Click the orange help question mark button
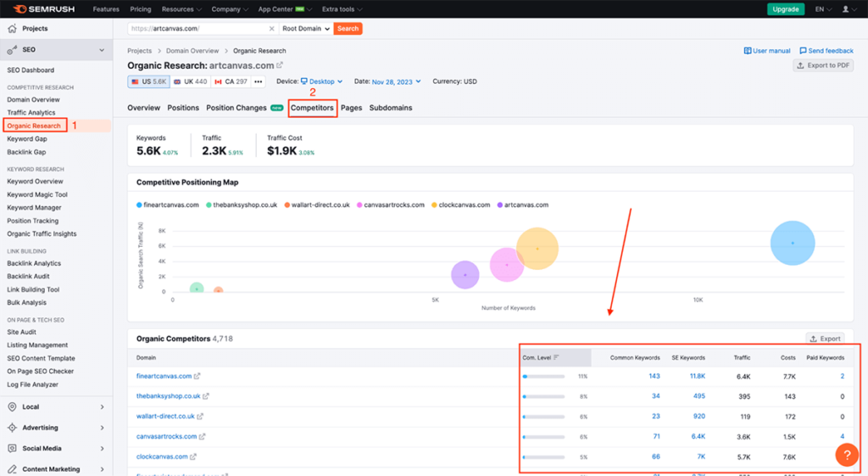The width and height of the screenshot is (868, 476). [847, 455]
